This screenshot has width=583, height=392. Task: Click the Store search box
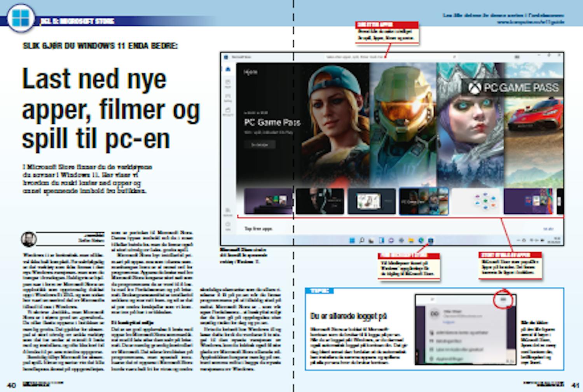point(391,57)
